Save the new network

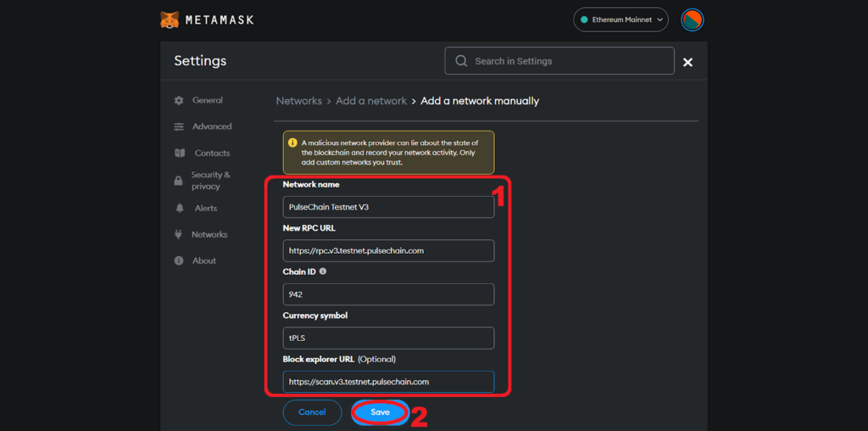381,412
